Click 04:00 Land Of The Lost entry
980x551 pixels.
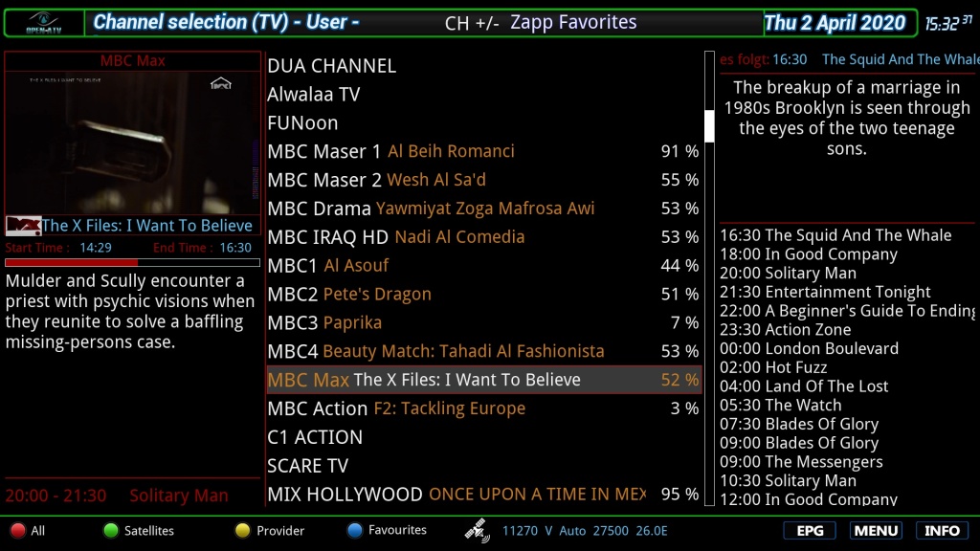pyautogui.click(x=804, y=386)
